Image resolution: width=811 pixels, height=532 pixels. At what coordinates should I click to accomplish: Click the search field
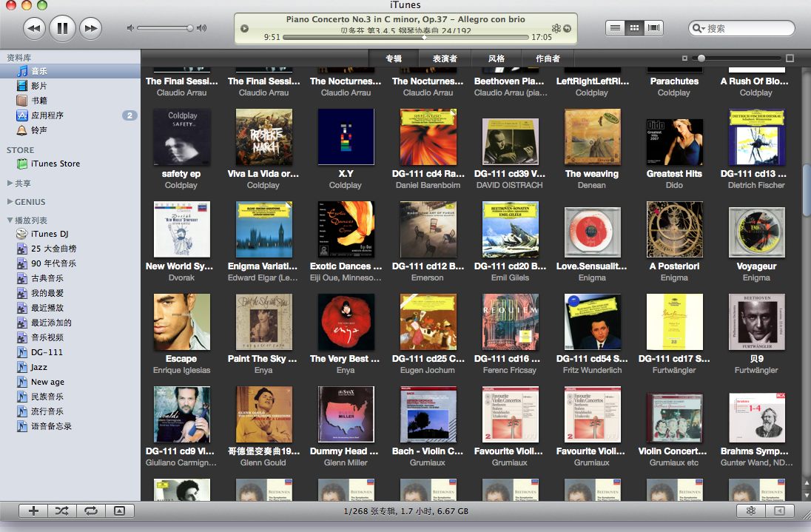[741, 28]
